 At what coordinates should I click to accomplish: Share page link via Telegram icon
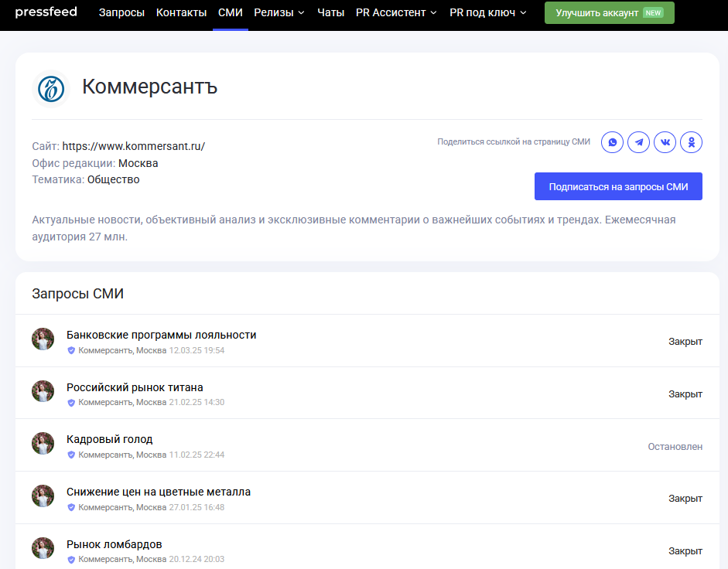tap(638, 142)
